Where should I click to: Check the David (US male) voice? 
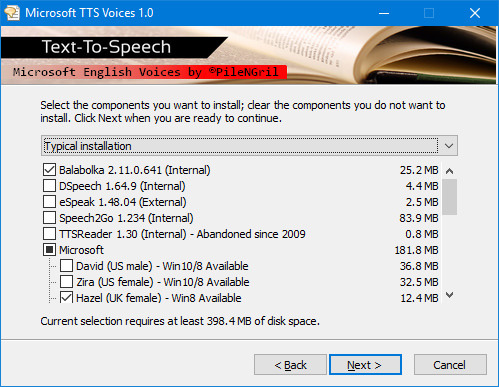[66, 266]
